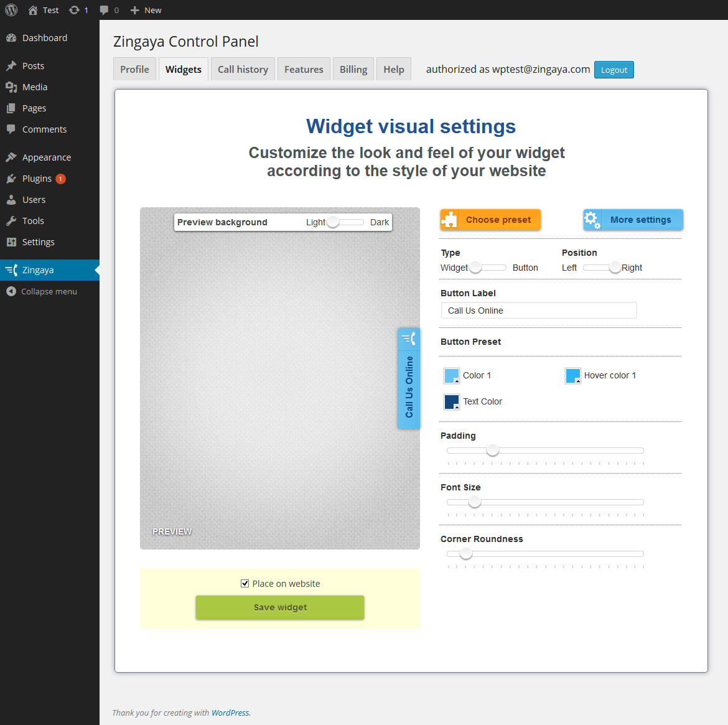Click the Posts pushpin icon
The width and height of the screenshot is (728, 725).
coord(11,66)
